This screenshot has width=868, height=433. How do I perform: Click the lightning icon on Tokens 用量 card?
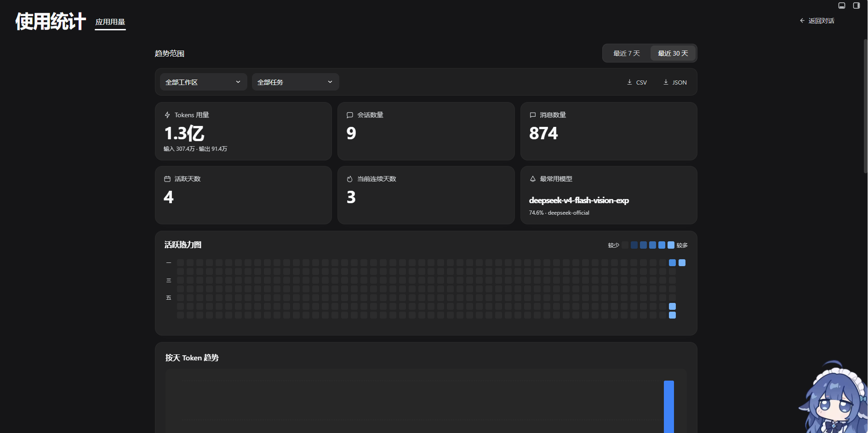pyautogui.click(x=167, y=115)
